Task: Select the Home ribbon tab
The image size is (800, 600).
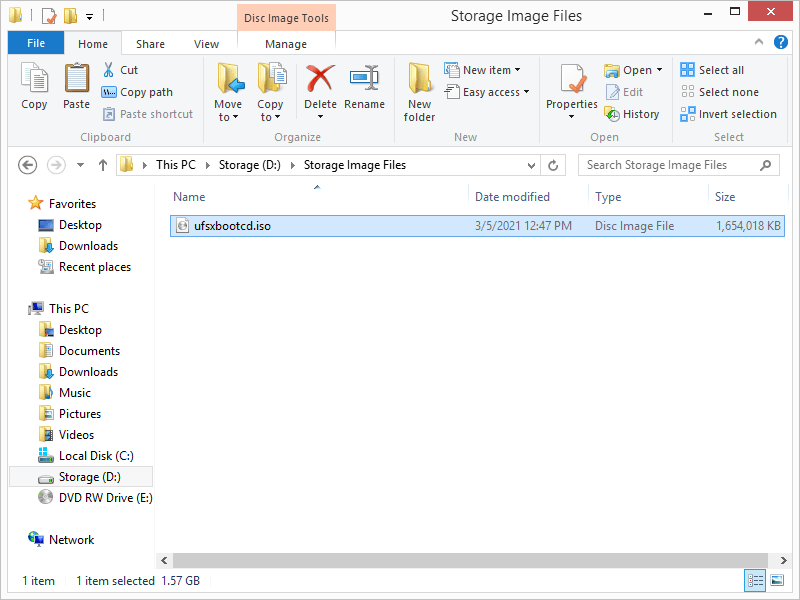Action: tap(93, 44)
